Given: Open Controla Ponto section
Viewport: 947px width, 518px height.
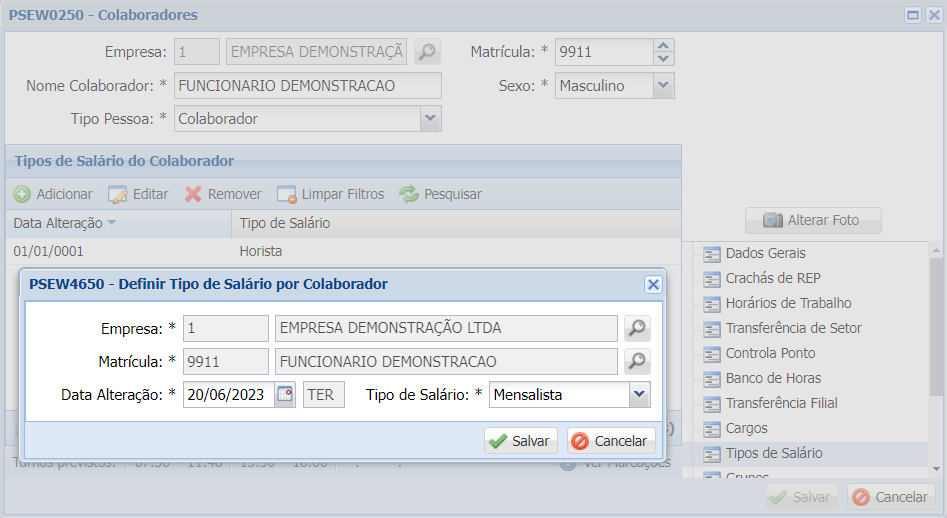Looking at the screenshot, I should point(770,353).
